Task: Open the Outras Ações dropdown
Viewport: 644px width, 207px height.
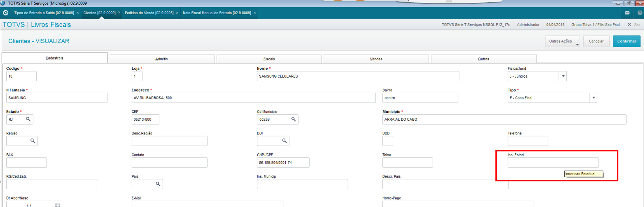Action: [562, 41]
